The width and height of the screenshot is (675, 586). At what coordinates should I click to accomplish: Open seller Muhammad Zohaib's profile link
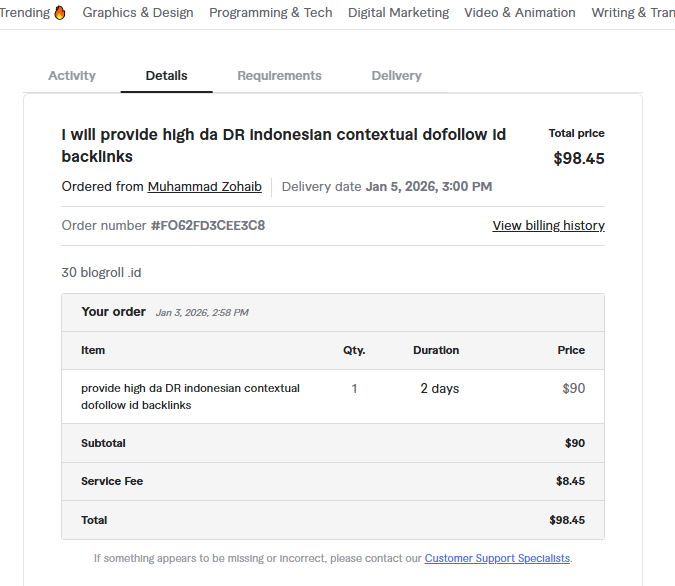(204, 187)
